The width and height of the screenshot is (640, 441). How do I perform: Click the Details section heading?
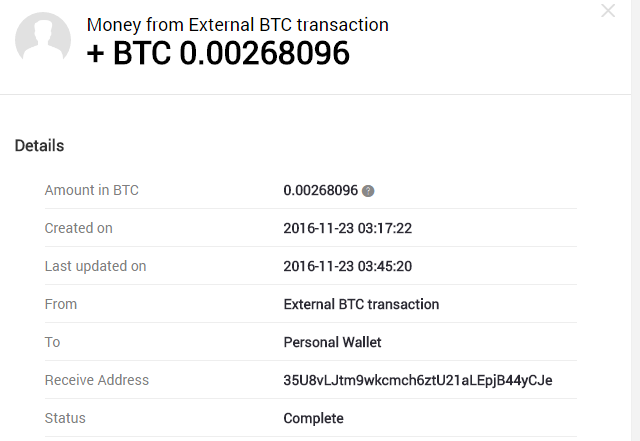click(x=39, y=146)
